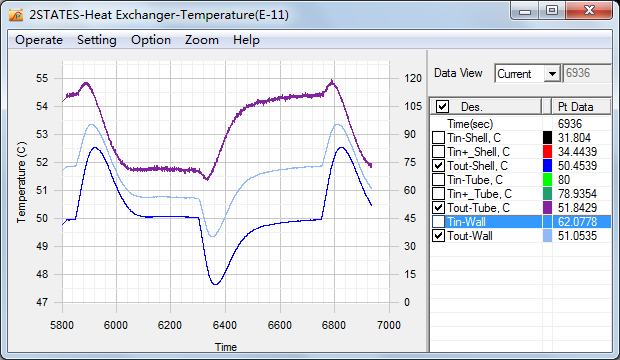
Task: Uncheck the Tout-Tube, C checkbox
Action: click(x=438, y=208)
